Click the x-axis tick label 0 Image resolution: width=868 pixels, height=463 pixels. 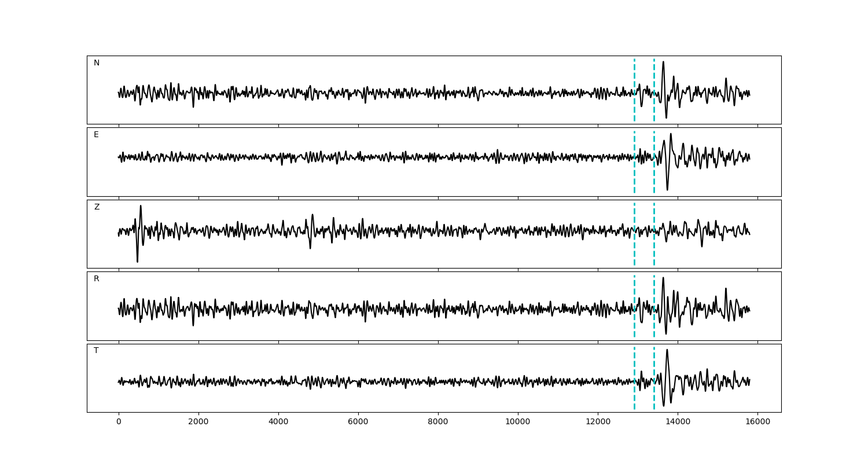tap(119, 422)
